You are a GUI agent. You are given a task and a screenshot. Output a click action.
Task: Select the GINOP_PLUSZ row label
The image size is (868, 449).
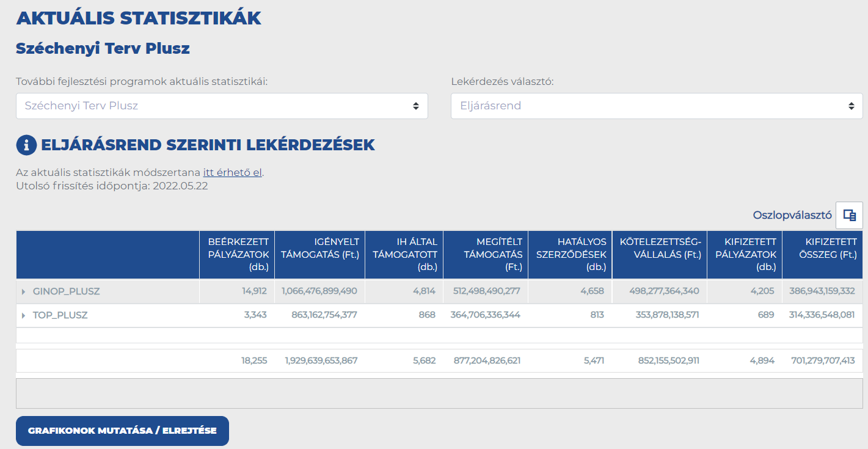(66, 291)
